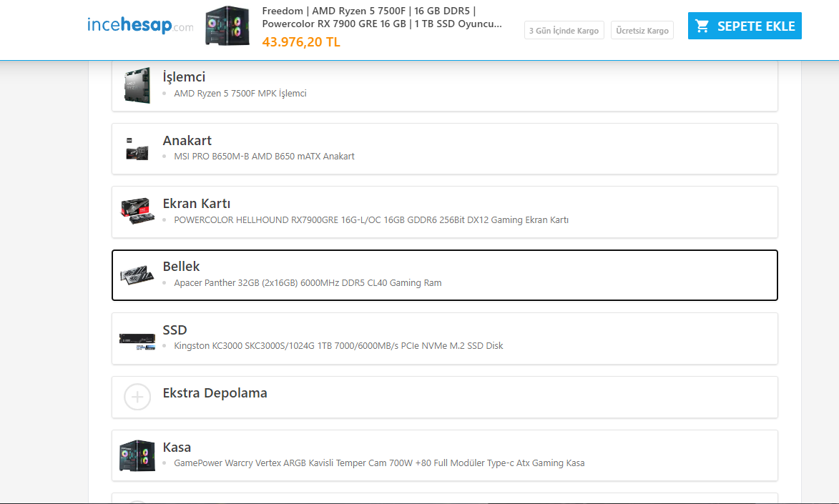Select the İşlemci component row heading
Viewport: 839px width, 504px height.
click(184, 77)
